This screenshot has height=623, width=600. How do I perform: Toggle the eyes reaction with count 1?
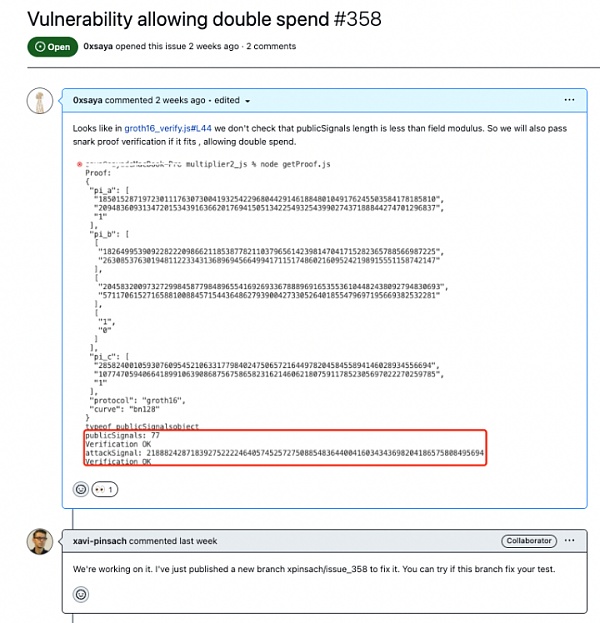coord(104,489)
